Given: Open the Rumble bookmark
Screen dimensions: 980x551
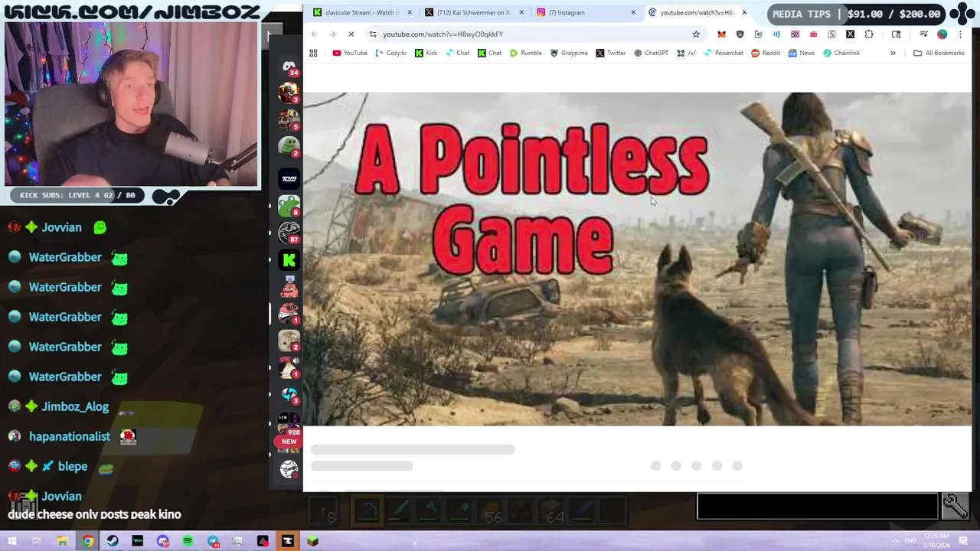Looking at the screenshot, I should click(x=525, y=53).
